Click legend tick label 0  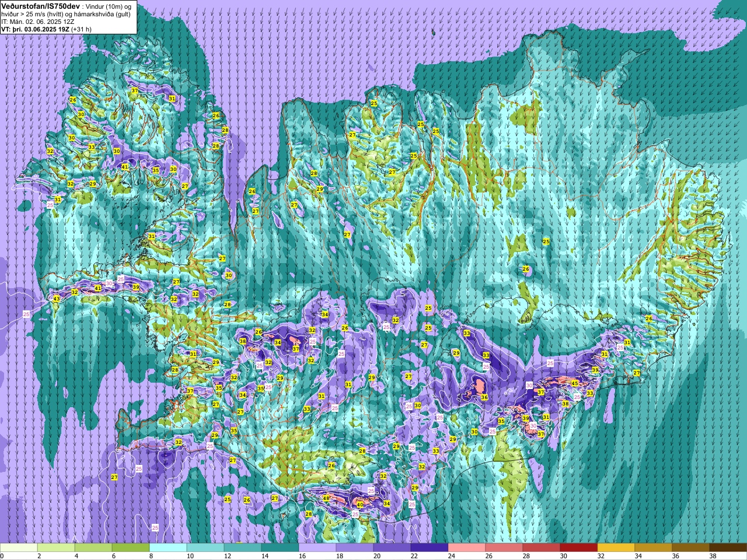(2, 556)
